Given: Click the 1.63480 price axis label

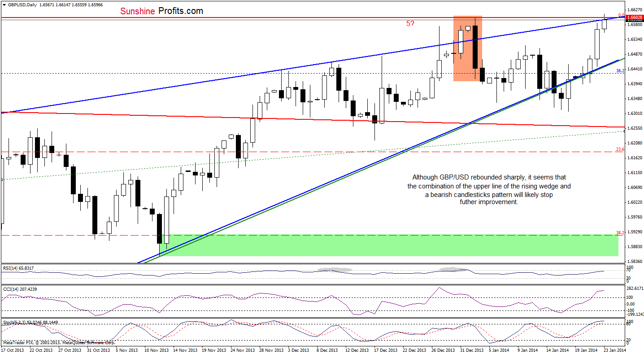Looking at the screenshot, I should click(x=635, y=99).
